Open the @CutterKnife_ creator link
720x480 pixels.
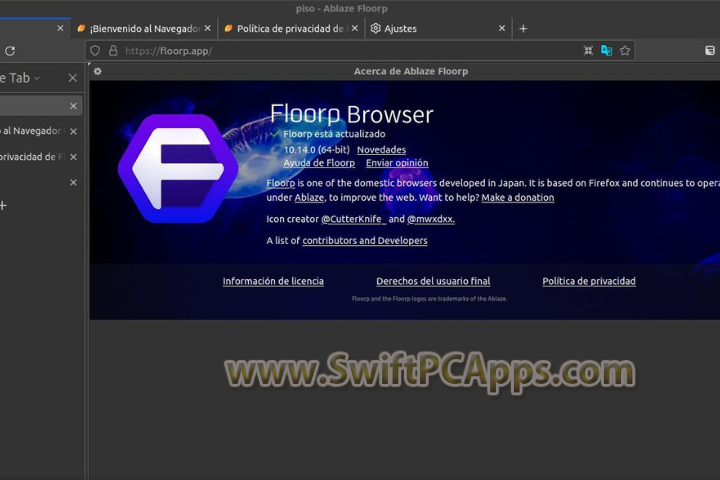353,219
